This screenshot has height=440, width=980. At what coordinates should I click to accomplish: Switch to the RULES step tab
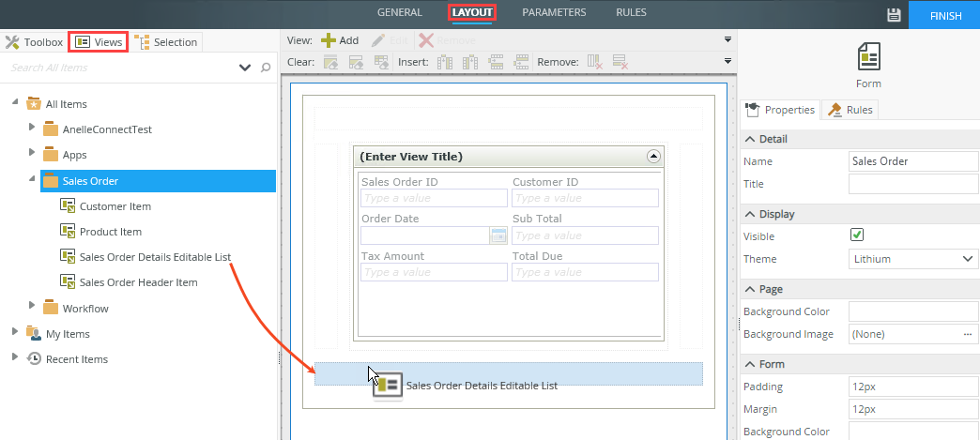click(x=631, y=12)
